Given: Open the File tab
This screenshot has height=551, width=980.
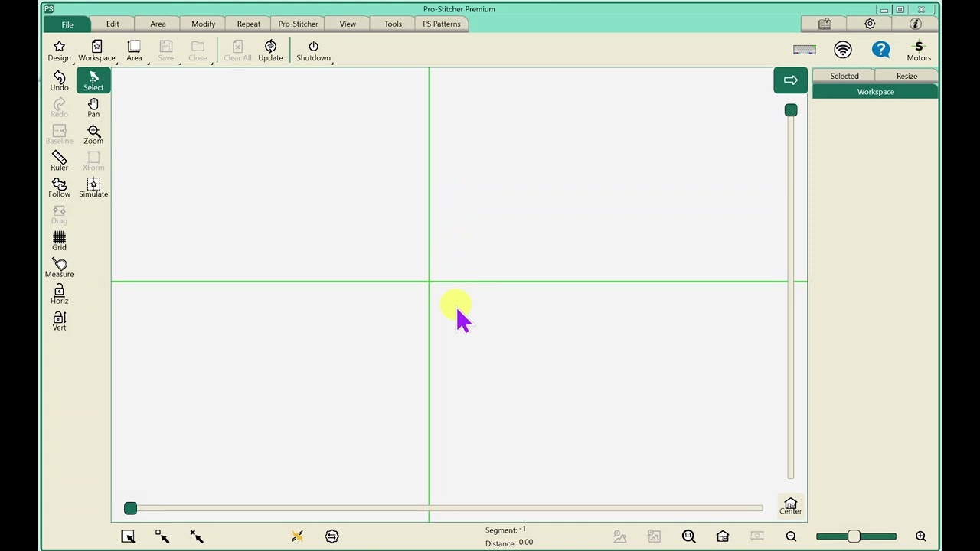Looking at the screenshot, I should [67, 24].
